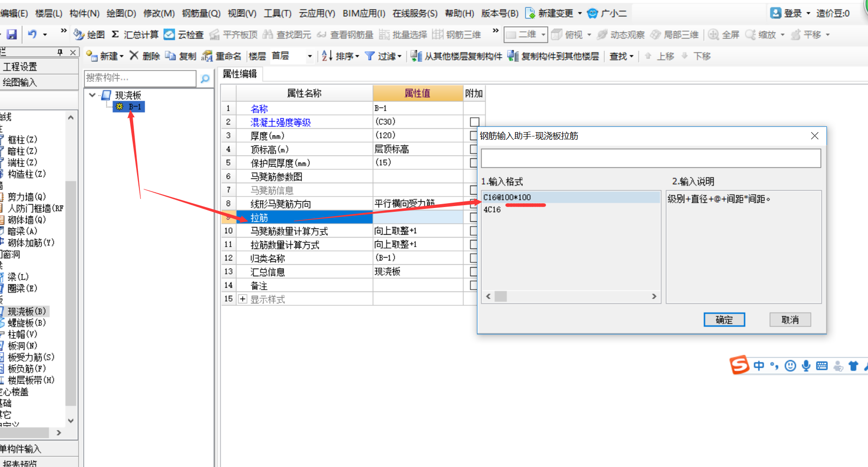Click 广小二 assistant icon
The width and height of the screenshot is (868, 467).
607,13
